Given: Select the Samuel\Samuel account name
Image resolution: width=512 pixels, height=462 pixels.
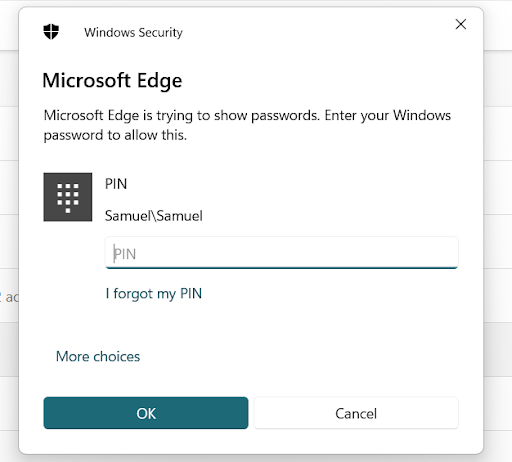Looking at the screenshot, I should click(154, 216).
